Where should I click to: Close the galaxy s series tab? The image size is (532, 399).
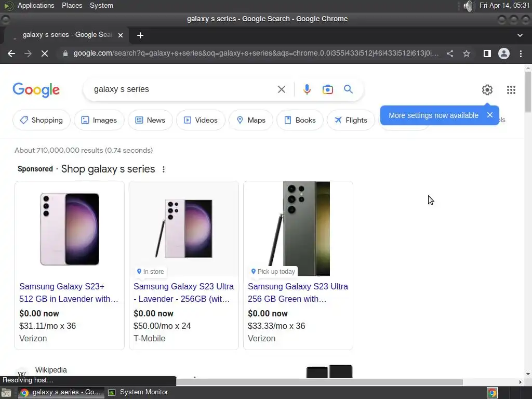point(121,35)
